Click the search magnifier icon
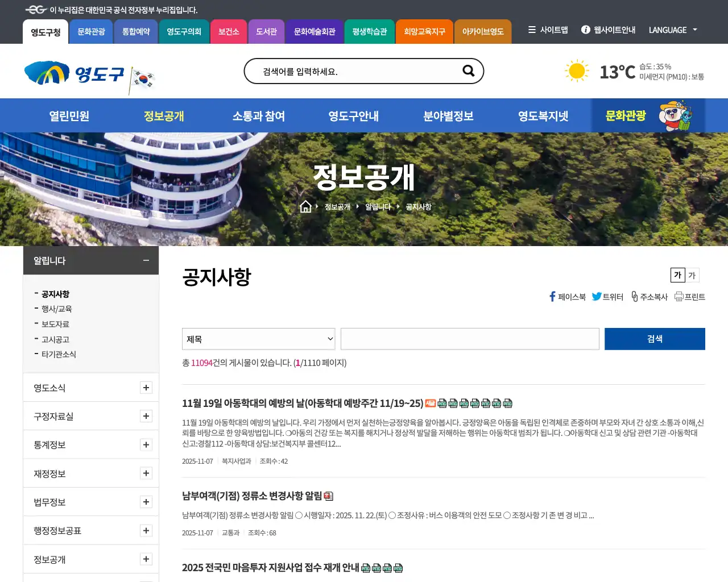728x582 pixels. coord(468,70)
